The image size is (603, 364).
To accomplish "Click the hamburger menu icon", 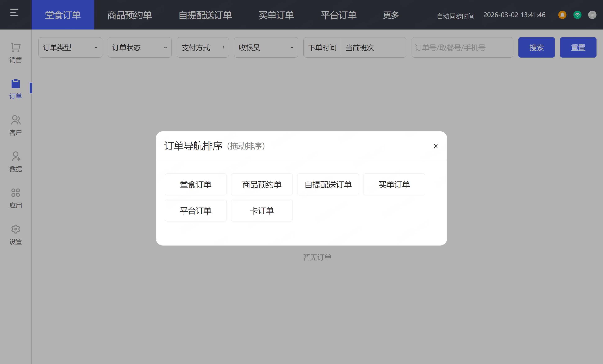I will pos(14,12).
